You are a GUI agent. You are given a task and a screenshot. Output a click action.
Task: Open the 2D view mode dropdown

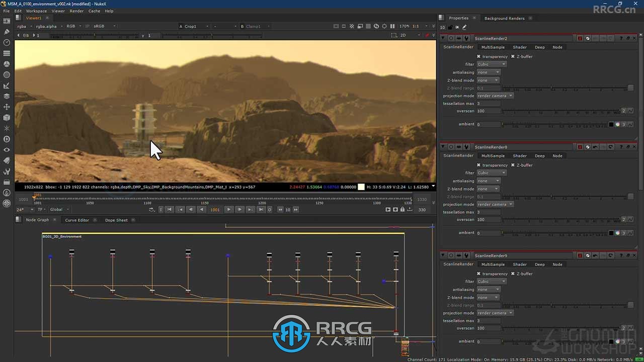coord(409,35)
